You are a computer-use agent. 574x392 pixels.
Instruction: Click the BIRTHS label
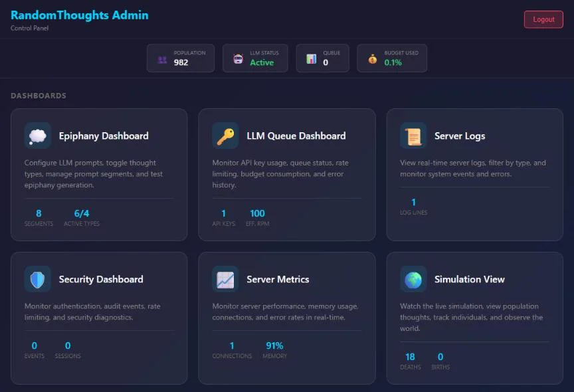[x=440, y=367]
